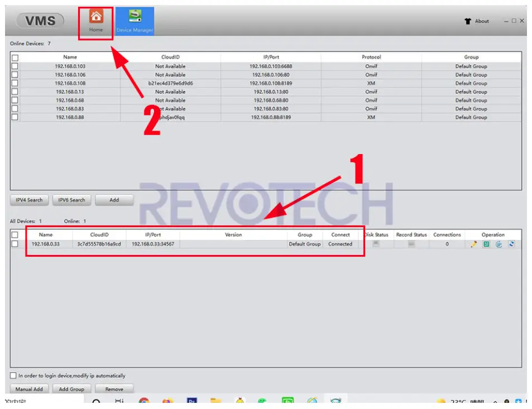
Task: Sort online devices by CloudID column header
Action: pos(170,57)
